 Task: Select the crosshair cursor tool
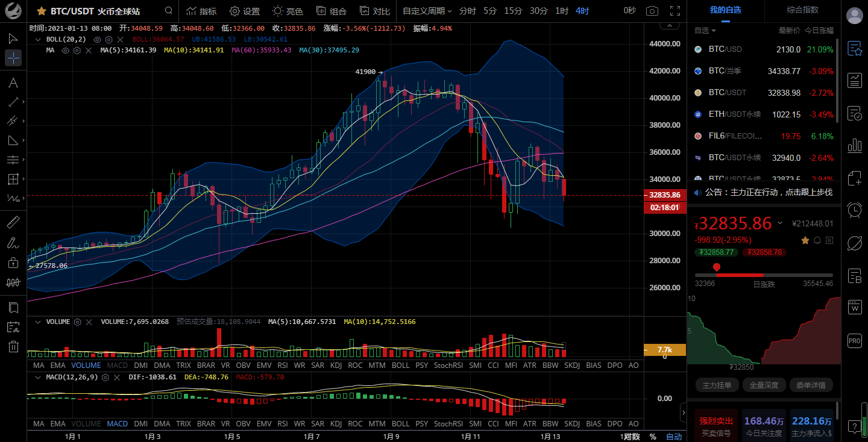tap(13, 58)
